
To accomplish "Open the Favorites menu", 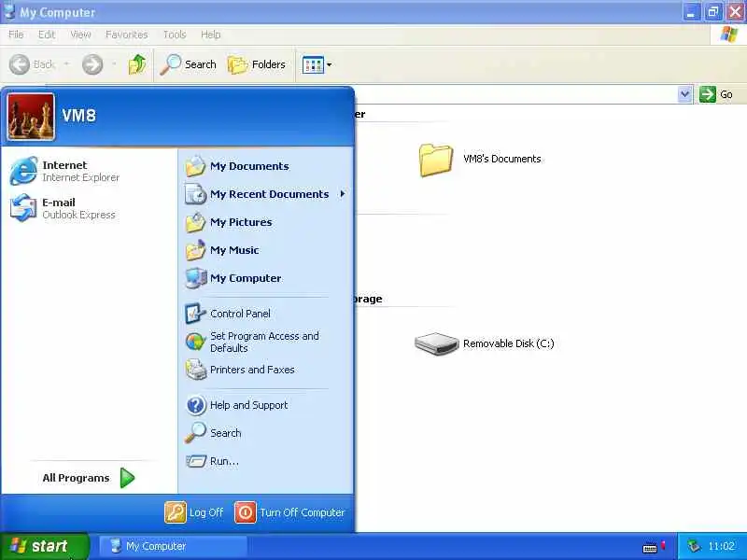I will (126, 35).
